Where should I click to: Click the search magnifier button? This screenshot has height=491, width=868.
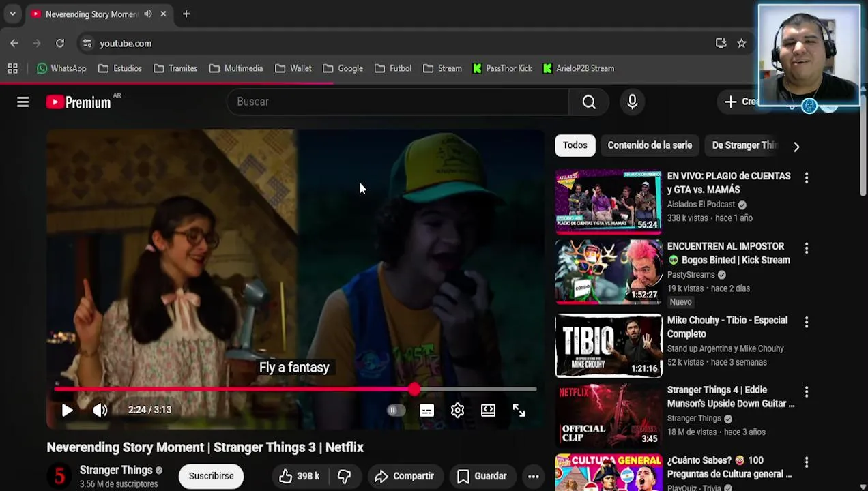(x=589, y=102)
